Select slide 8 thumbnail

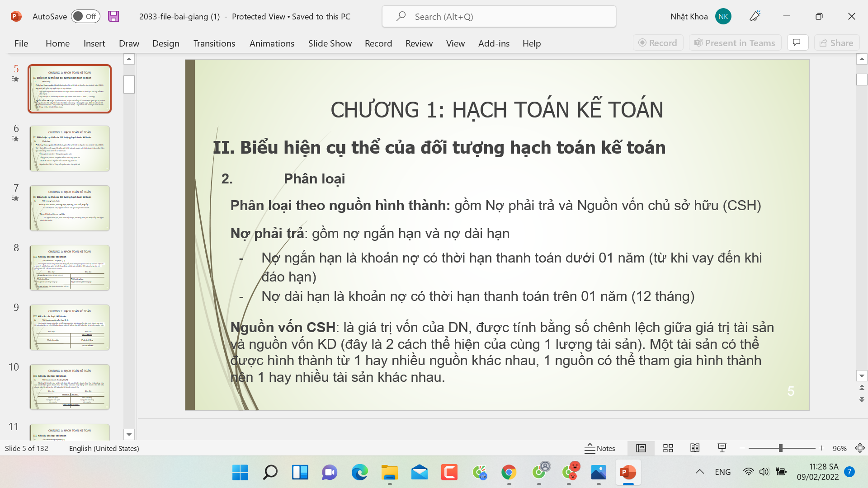tap(70, 267)
